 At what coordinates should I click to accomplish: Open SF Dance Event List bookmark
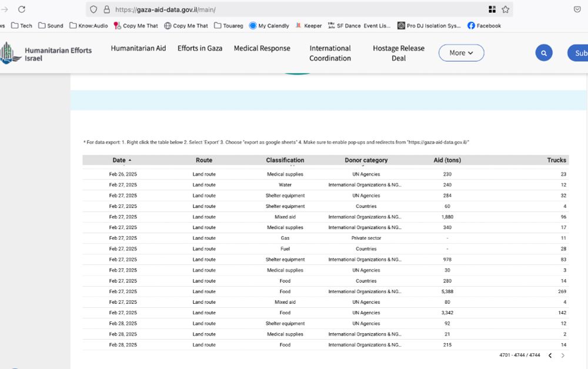(x=359, y=25)
